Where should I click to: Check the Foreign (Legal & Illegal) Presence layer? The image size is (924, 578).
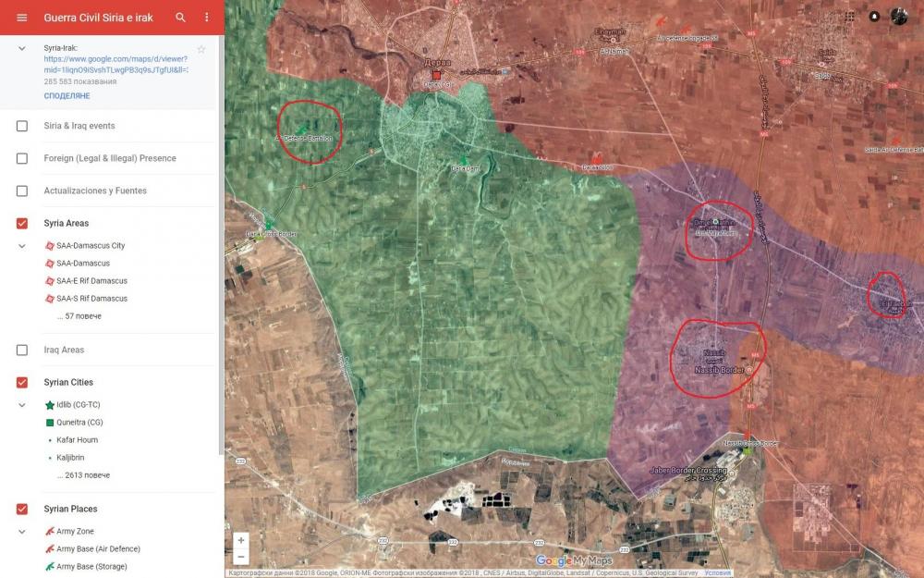(22, 158)
